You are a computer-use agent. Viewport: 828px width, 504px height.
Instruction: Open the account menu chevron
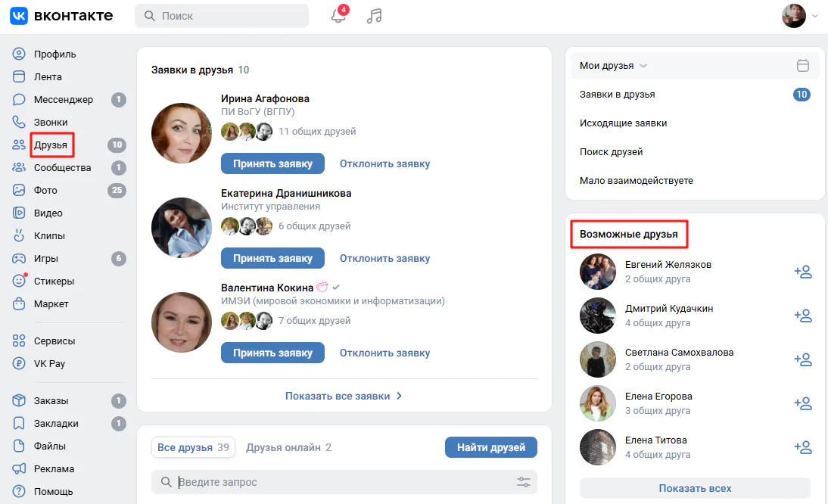point(815,17)
